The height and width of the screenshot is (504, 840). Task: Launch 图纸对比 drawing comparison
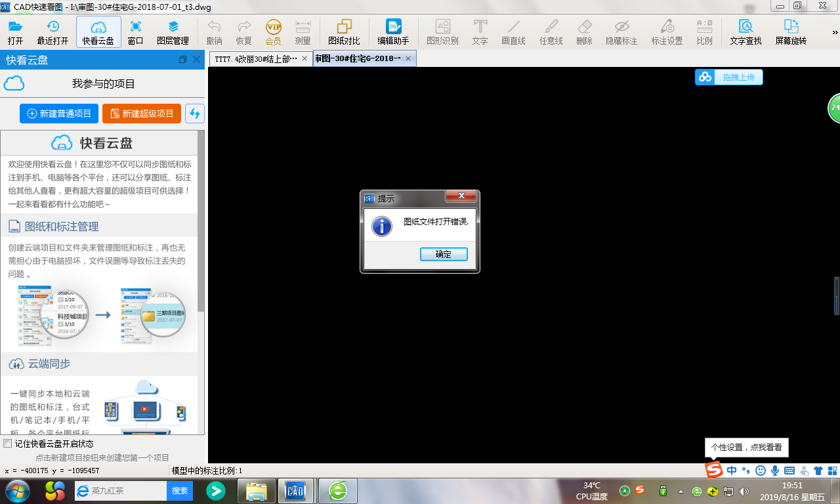click(x=344, y=32)
